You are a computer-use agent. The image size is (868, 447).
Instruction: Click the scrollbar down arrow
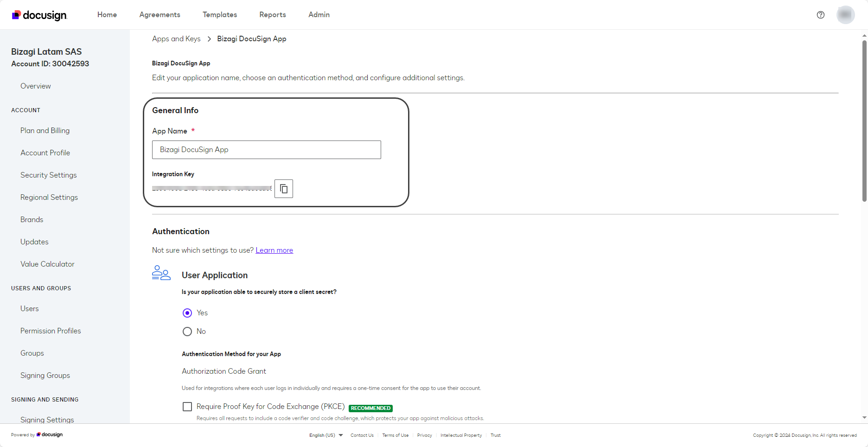coord(864,418)
